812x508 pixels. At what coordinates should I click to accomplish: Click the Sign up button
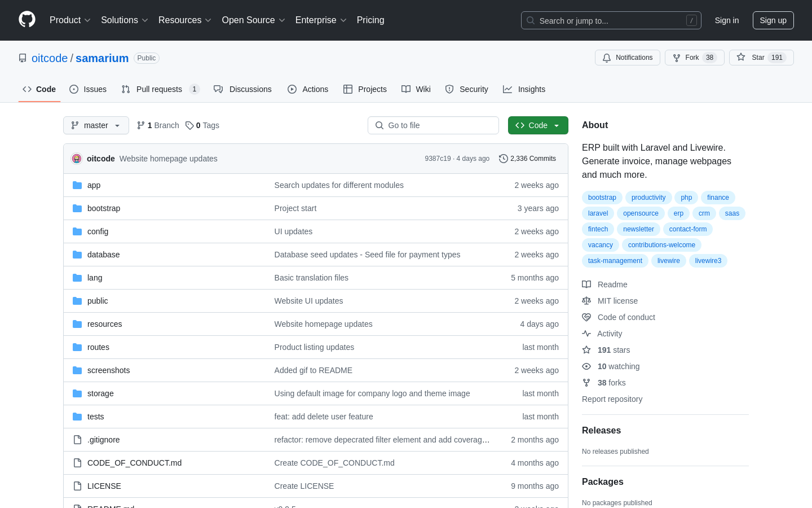point(773,20)
